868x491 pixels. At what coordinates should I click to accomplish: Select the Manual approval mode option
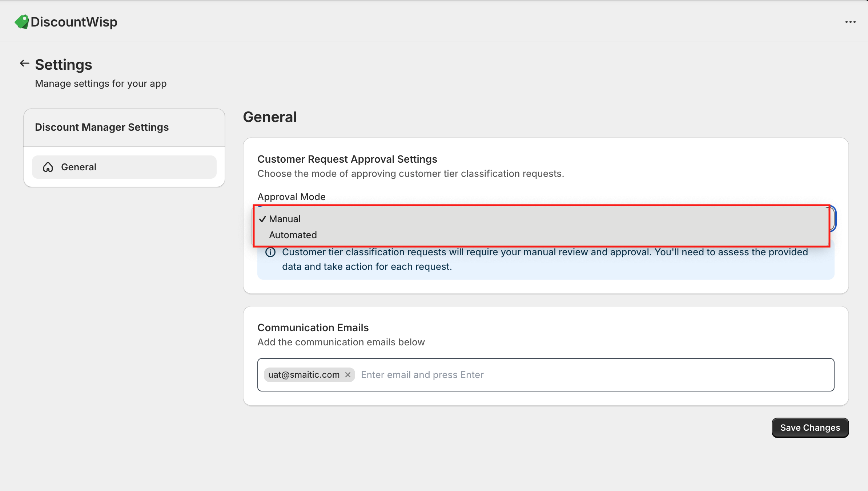click(x=285, y=219)
